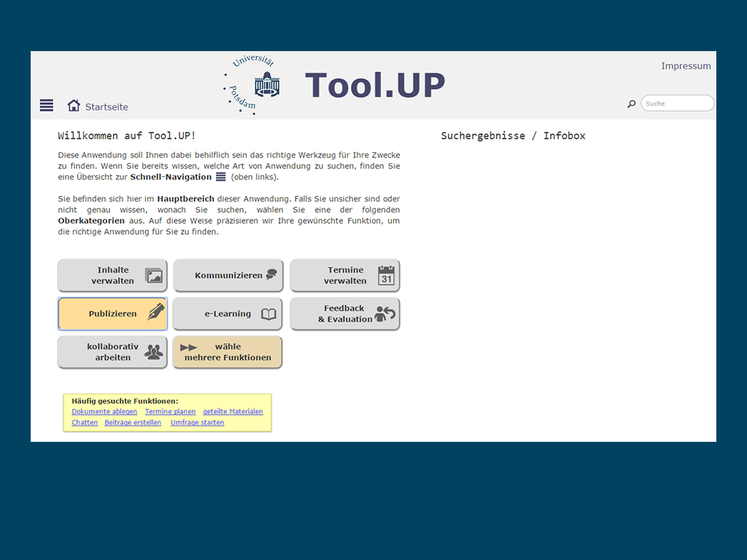
Task: Focus the Suche search field
Action: click(x=678, y=104)
